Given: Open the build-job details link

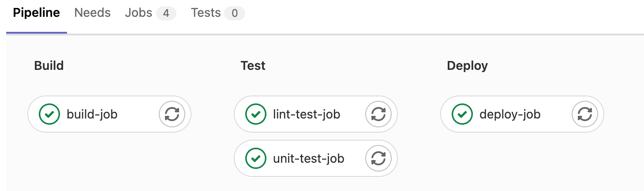Looking at the screenshot, I should [x=92, y=115].
